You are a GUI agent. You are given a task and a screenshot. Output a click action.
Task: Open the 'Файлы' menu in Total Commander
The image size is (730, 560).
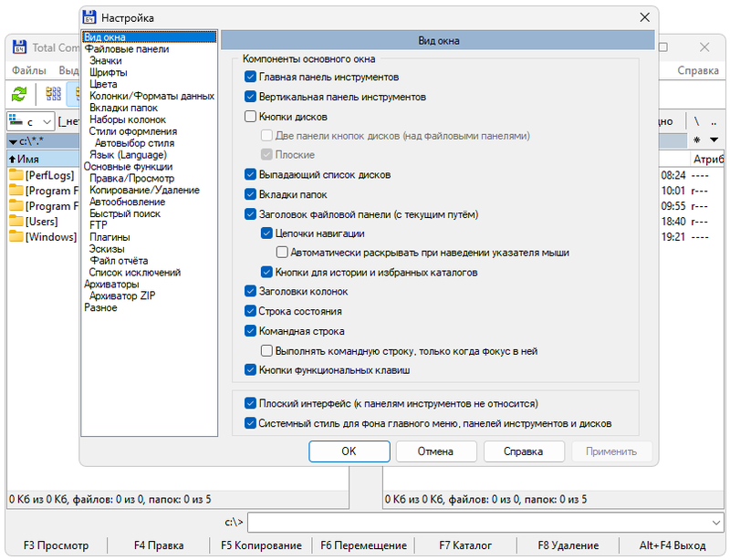(x=29, y=71)
